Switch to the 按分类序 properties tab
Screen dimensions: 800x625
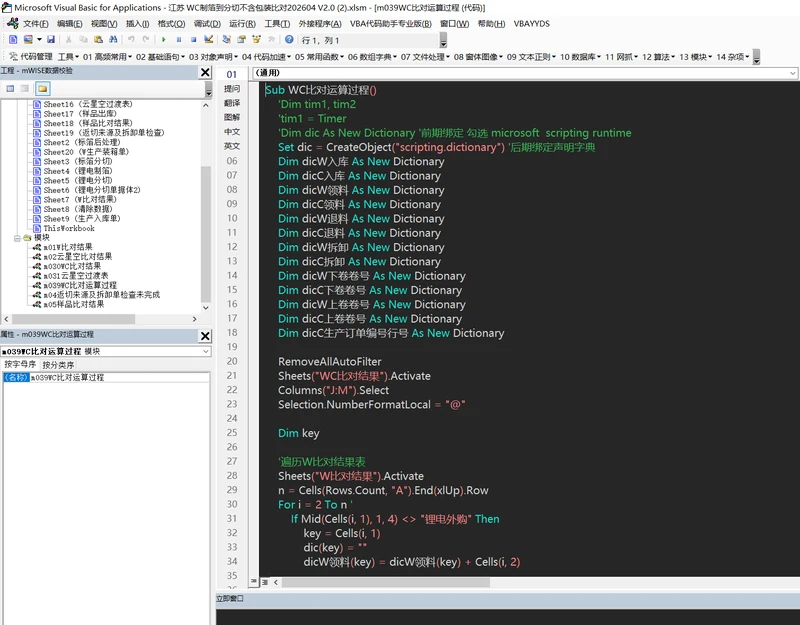click(x=58, y=365)
